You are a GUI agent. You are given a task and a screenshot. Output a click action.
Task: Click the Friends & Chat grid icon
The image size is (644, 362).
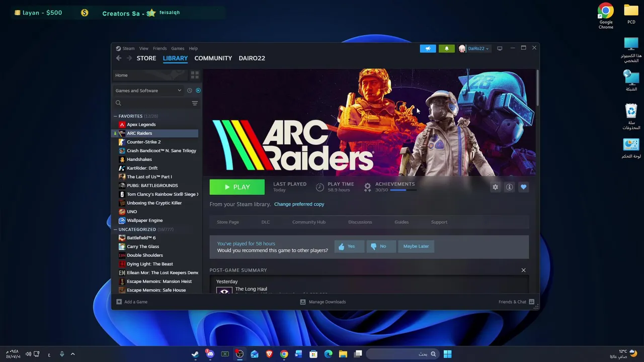531,302
